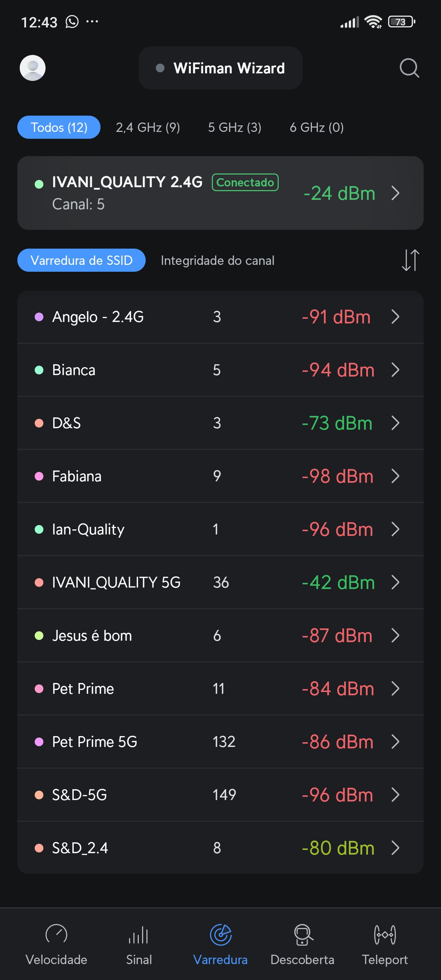Show the 6 GHz band networks
The image size is (441, 980).
317,128
